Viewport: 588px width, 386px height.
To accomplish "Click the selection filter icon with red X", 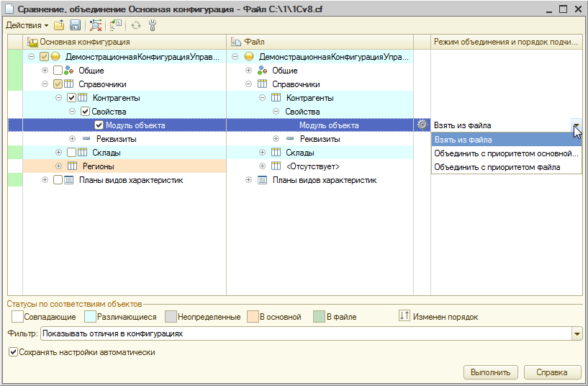I will point(96,25).
